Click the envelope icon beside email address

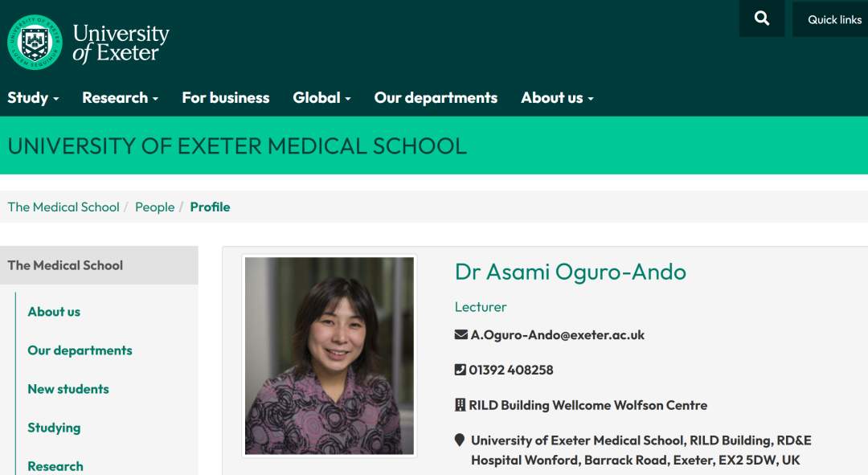pos(461,334)
